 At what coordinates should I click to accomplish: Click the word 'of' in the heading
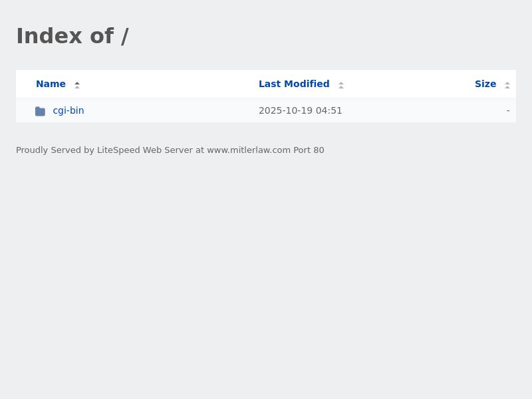coord(102,36)
